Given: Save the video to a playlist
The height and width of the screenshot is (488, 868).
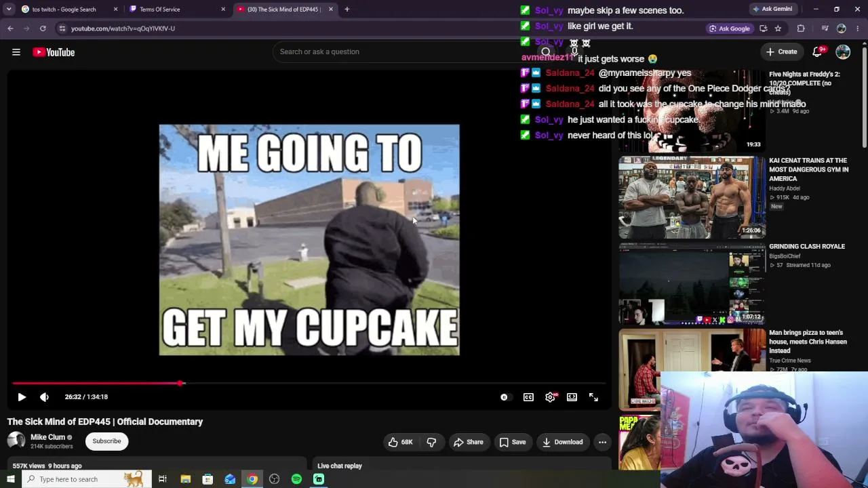Looking at the screenshot, I should coord(513,442).
